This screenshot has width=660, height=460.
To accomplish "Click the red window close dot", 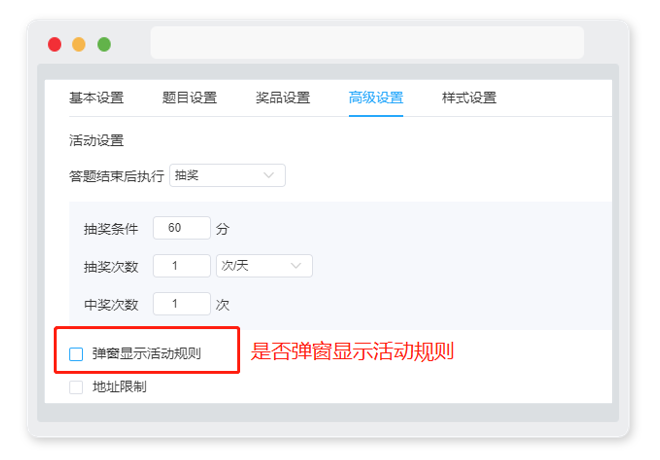I will pos(55,44).
